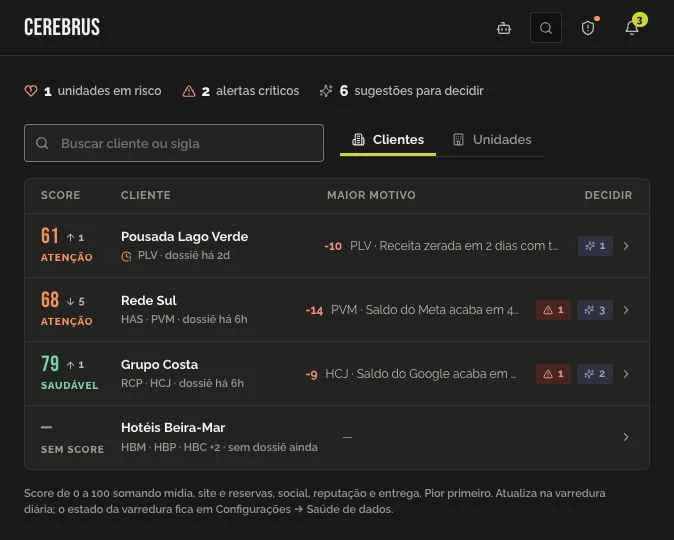Click the '↑ 1' trend for Grupo Costa
Screen dimensions: 674x540
[x=75, y=365]
